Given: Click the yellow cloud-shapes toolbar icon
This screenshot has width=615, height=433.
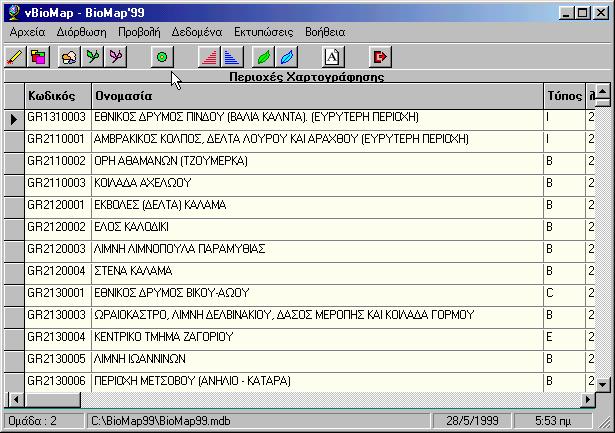Looking at the screenshot, I should [69, 57].
